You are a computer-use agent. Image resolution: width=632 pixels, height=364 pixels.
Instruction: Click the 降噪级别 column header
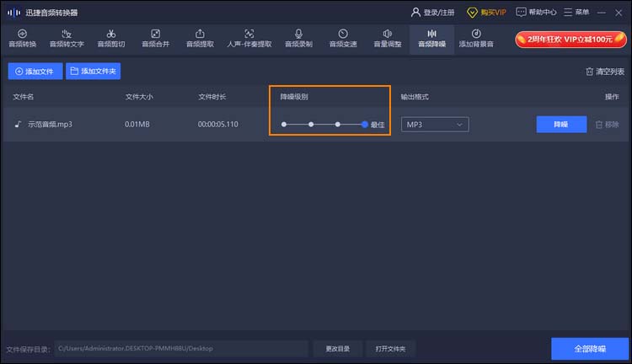pyautogui.click(x=294, y=97)
